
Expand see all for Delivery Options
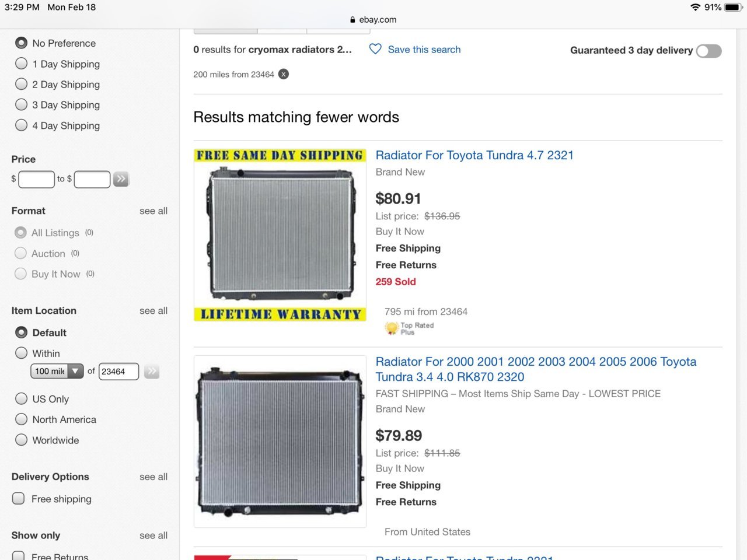point(153,477)
